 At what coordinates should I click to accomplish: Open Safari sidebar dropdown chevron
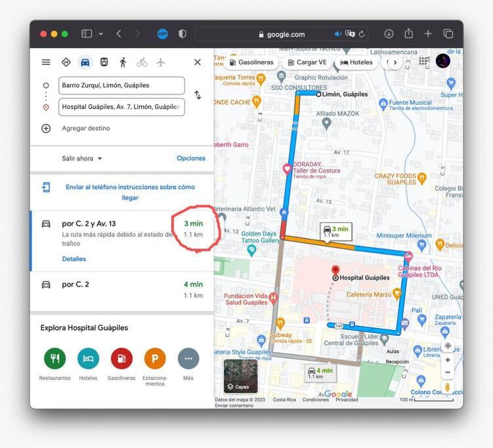click(100, 34)
